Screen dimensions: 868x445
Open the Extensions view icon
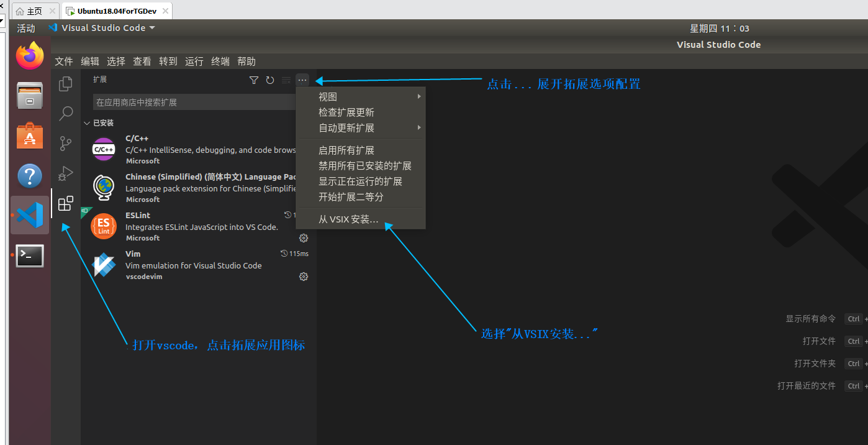(65, 203)
